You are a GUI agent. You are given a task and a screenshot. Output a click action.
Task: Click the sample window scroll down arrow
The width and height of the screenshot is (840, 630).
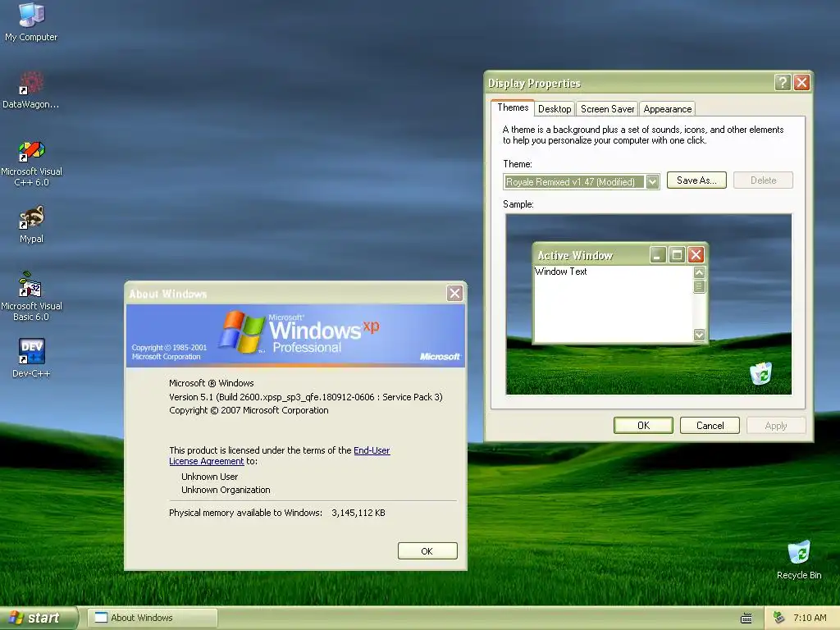coord(699,335)
